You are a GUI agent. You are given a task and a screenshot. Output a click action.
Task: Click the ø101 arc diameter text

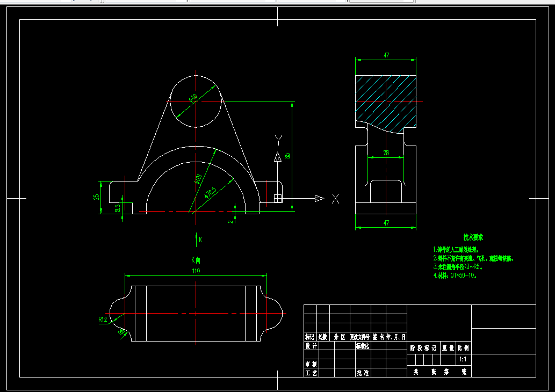pos(198,179)
